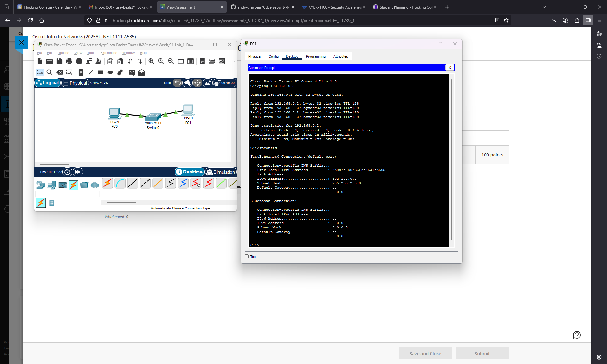Open the Tools menu in Packet Tracer
The height and width of the screenshot is (364, 607).
tap(91, 53)
